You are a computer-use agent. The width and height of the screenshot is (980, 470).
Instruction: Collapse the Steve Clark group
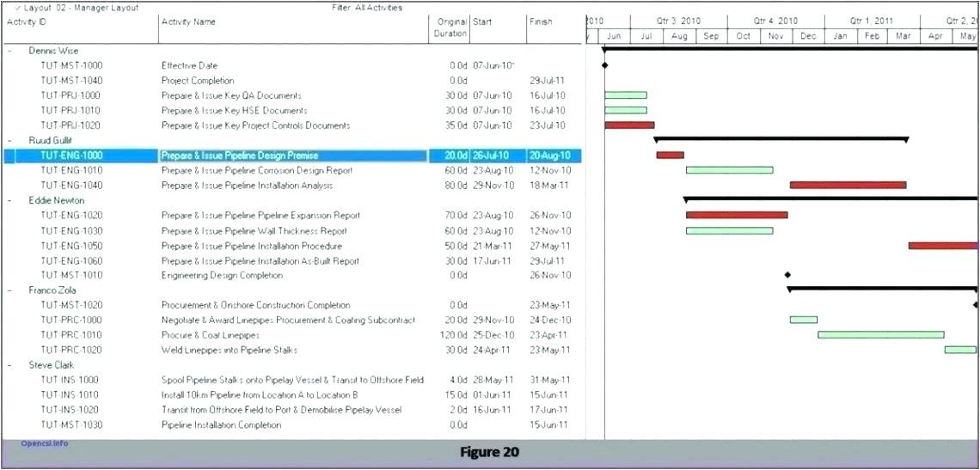click(10, 365)
